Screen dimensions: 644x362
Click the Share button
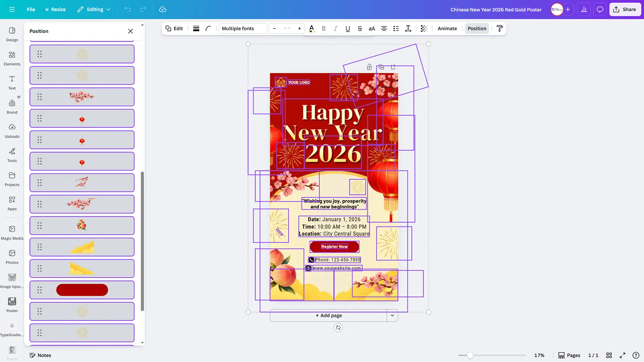(x=625, y=9)
